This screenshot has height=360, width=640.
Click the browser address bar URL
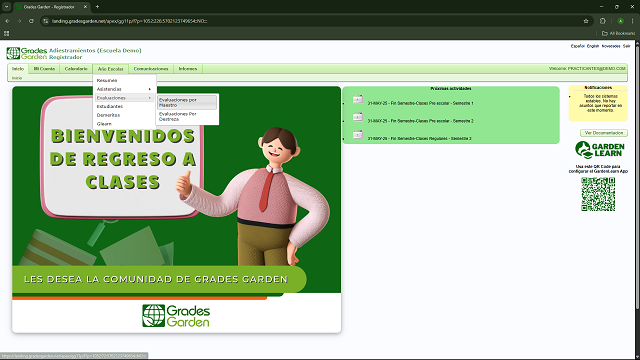(129, 21)
